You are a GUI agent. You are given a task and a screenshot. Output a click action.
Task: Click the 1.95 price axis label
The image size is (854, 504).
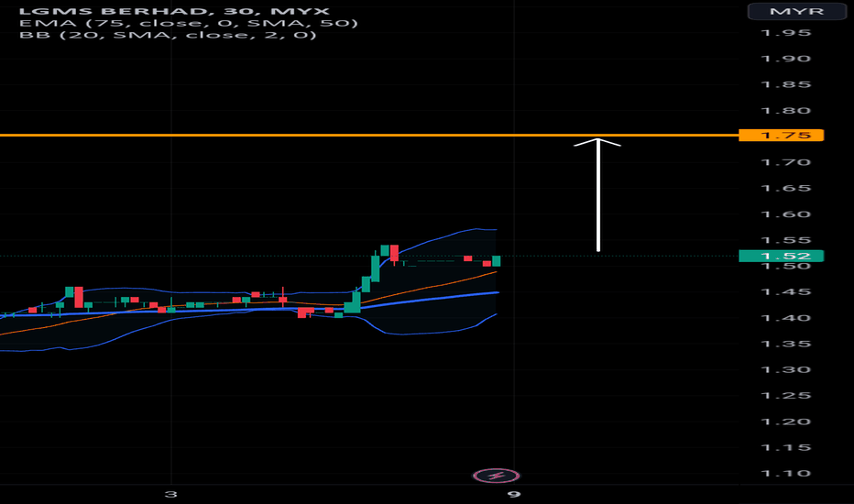click(785, 33)
